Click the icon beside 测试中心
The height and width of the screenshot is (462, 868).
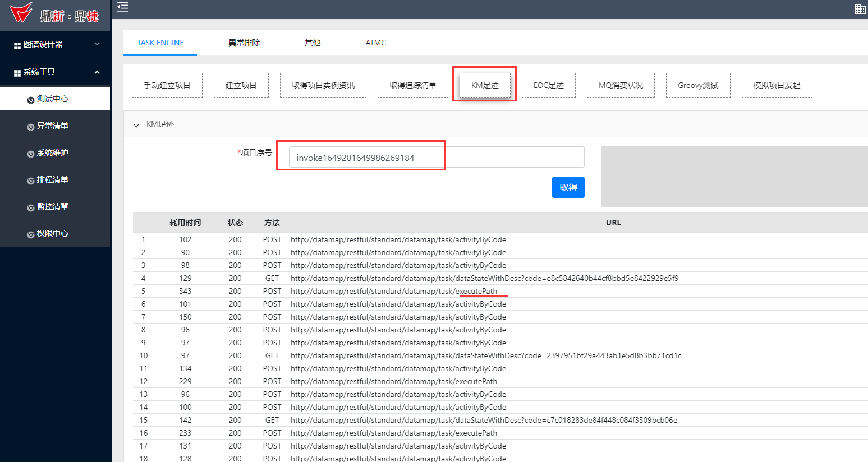(x=31, y=100)
